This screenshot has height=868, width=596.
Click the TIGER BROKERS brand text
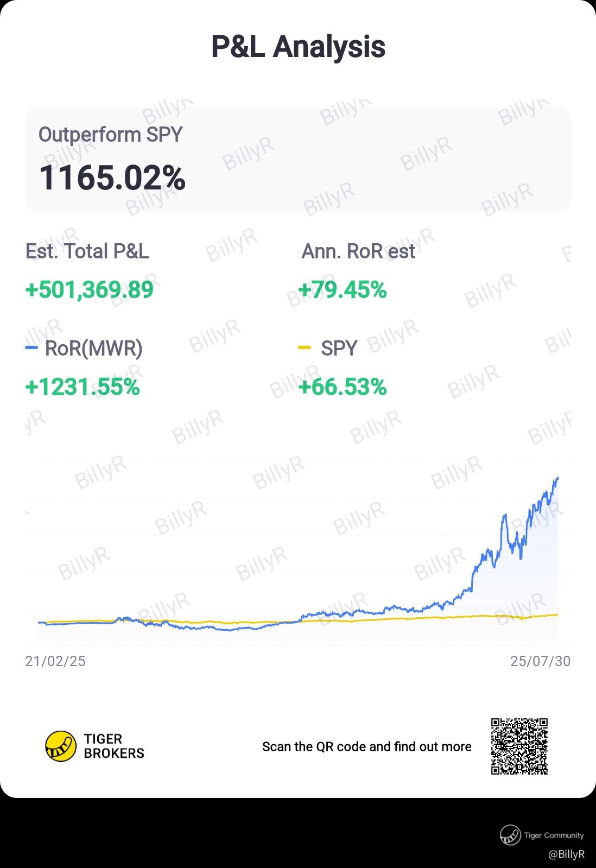114,746
